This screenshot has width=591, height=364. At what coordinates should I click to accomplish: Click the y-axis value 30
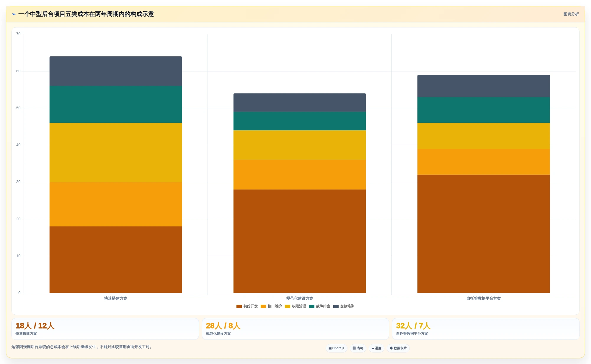point(18,182)
